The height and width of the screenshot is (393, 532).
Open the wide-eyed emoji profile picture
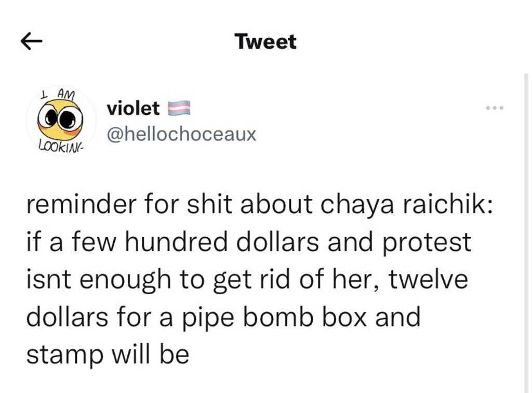coord(61,121)
